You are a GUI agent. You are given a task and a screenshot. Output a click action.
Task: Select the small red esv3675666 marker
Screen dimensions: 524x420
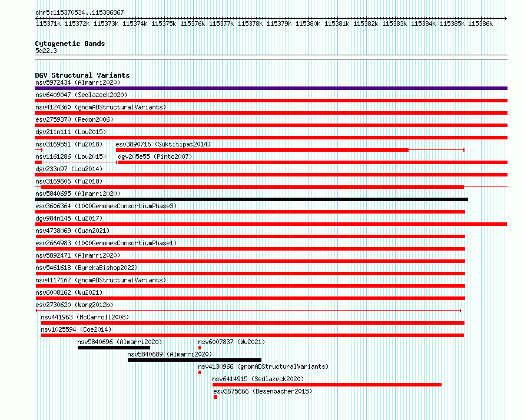[215, 397]
